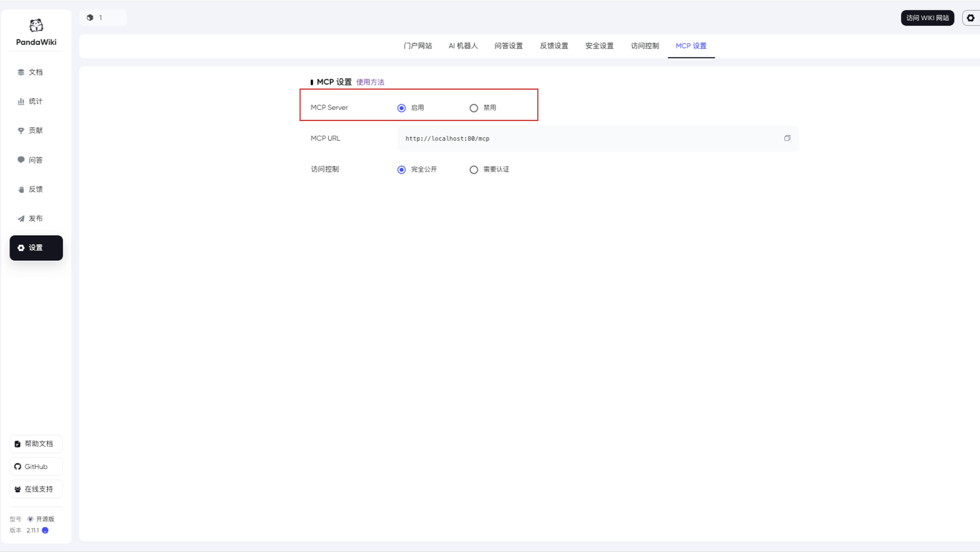Viewport: 980px width, 552px height.
Task: Click 在线支持 online support button
Action: [x=36, y=489]
